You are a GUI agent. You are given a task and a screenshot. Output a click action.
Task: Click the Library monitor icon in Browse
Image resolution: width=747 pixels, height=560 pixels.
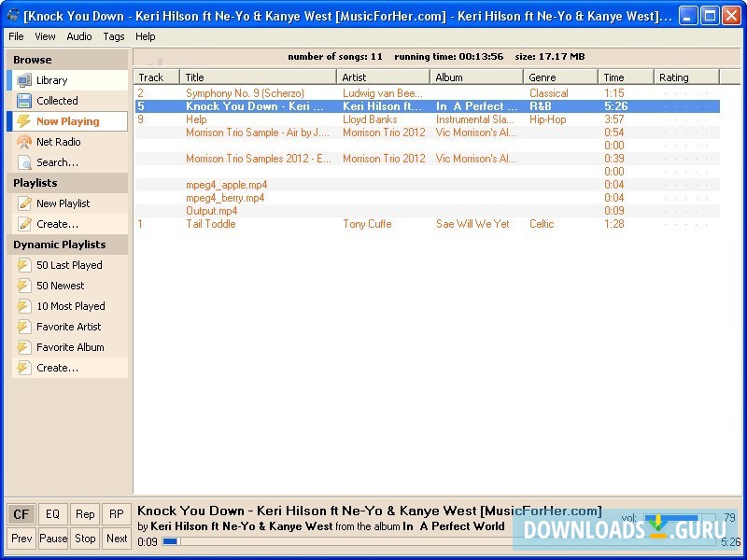[24, 80]
